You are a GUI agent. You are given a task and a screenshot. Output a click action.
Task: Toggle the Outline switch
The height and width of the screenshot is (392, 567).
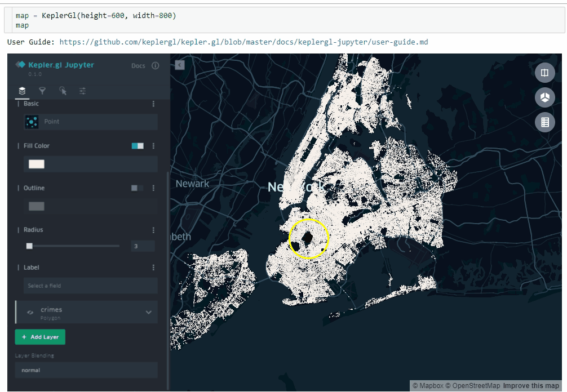pyautogui.click(x=138, y=188)
